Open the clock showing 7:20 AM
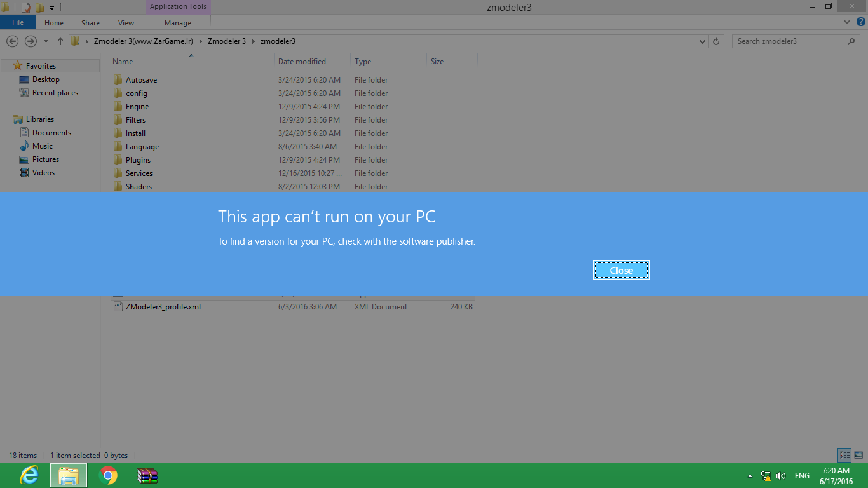Viewport: 868px width, 488px height. (x=836, y=476)
